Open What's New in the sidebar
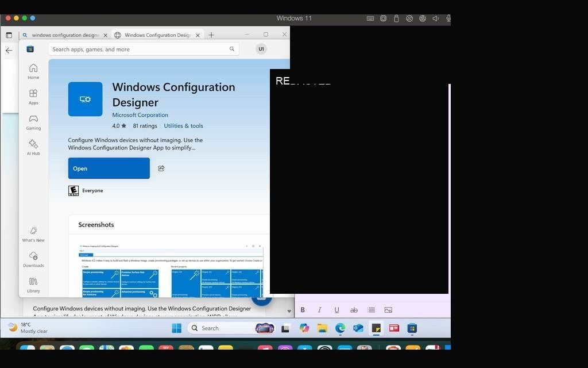Viewport: 588px width, 368px height. click(33, 234)
